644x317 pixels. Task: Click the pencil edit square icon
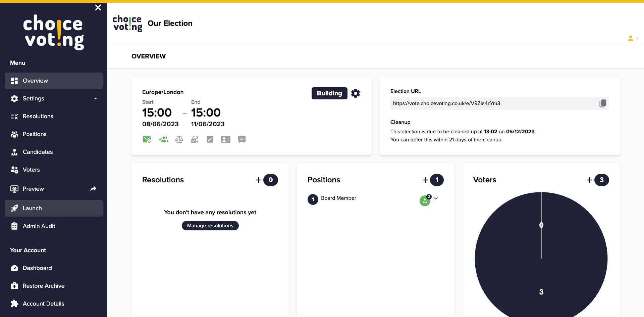(210, 139)
